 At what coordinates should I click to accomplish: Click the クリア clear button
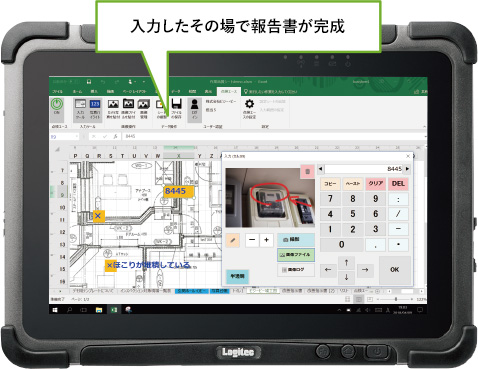pyautogui.click(x=376, y=184)
